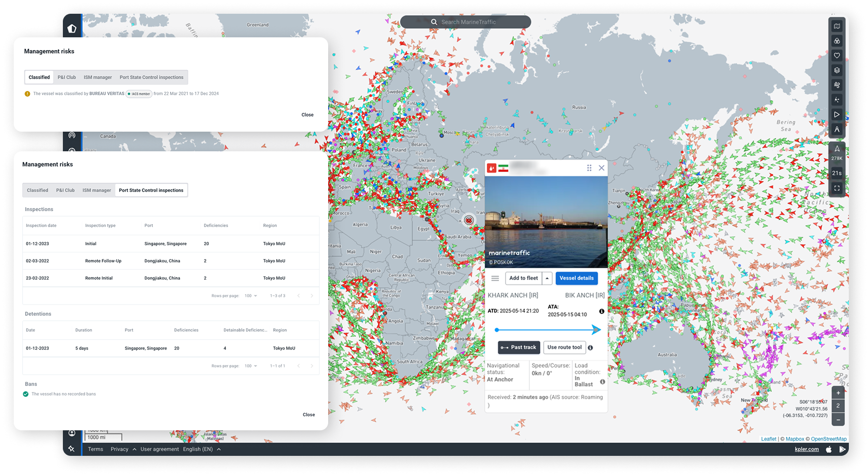Image resolution: width=868 pixels, height=475 pixels.
Task: Click the info icon beside Use route tool
Action: click(590, 348)
